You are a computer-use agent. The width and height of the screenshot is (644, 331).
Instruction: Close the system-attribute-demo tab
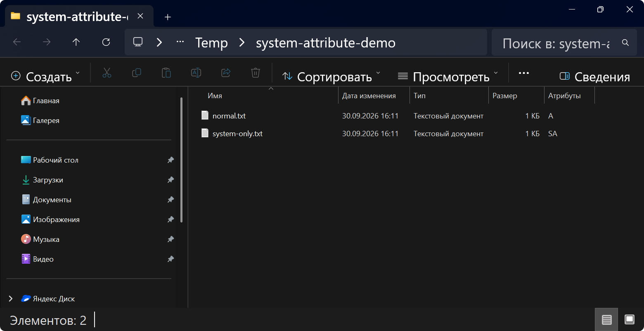(140, 16)
